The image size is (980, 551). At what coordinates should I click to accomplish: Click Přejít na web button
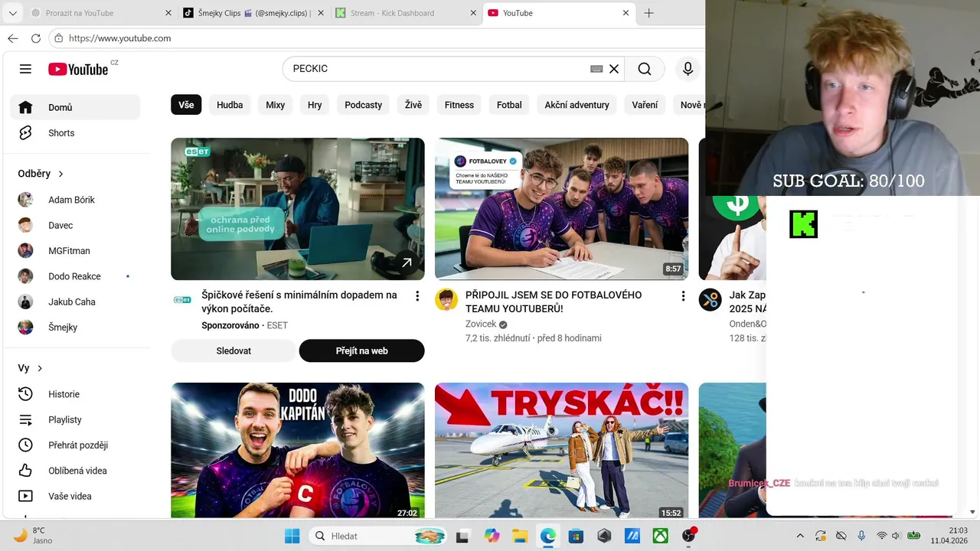click(361, 350)
